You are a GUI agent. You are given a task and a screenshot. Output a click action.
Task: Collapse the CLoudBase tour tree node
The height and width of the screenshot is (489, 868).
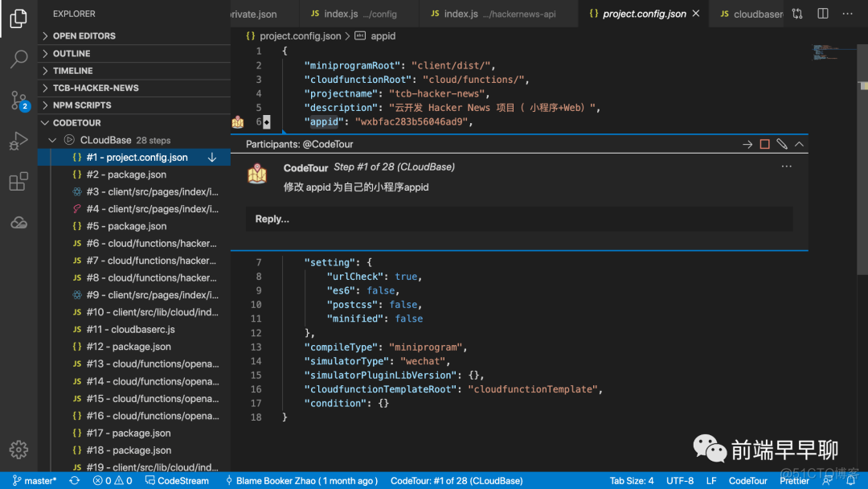pyautogui.click(x=52, y=140)
